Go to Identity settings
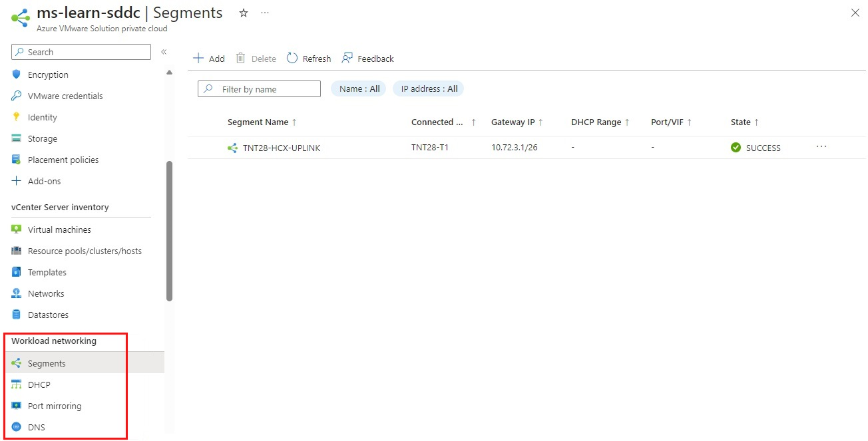This screenshot has width=868, height=441. (x=43, y=117)
